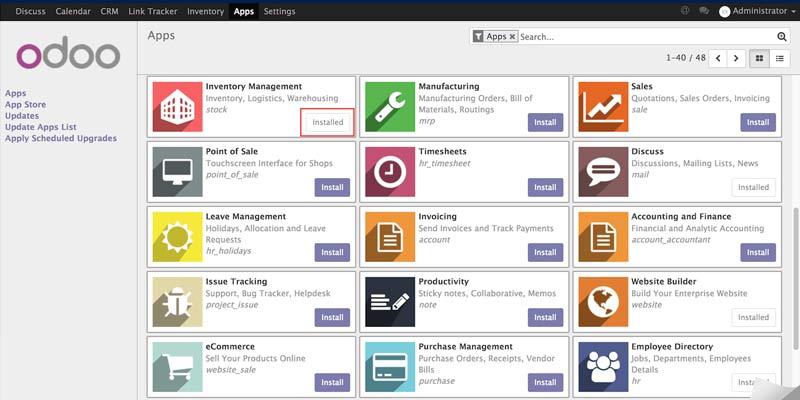Open the Administrator user dropdown
The width and height of the screenshot is (800, 400).
coord(757,11)
